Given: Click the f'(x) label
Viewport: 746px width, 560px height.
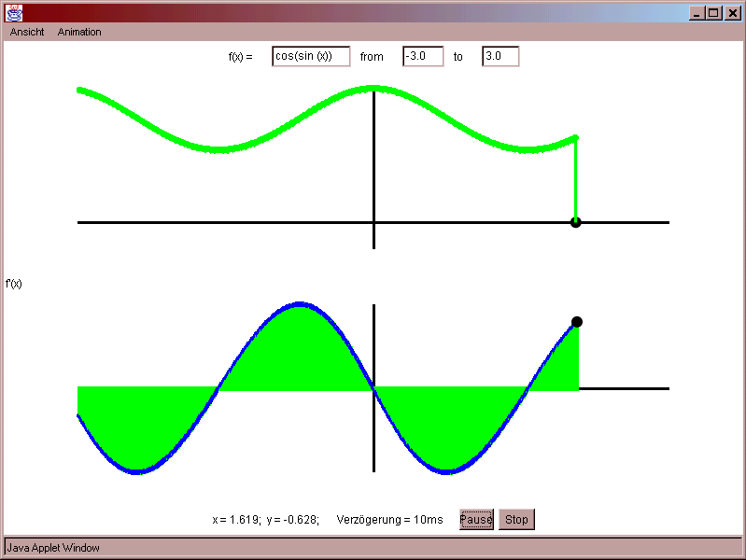Looking at the screenshot, I should coord(14,284).
